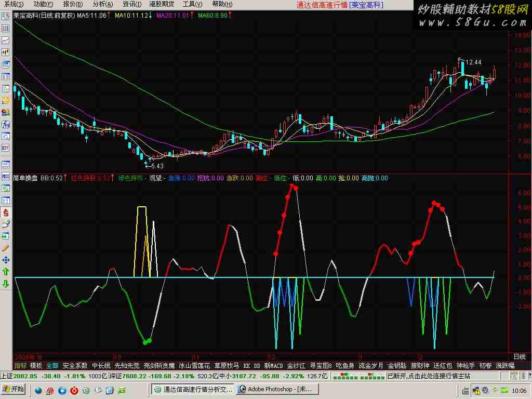Screen dimensions: 532x399
Task: Select the 流金岁月 indicator tab
Action: (371, 365)
